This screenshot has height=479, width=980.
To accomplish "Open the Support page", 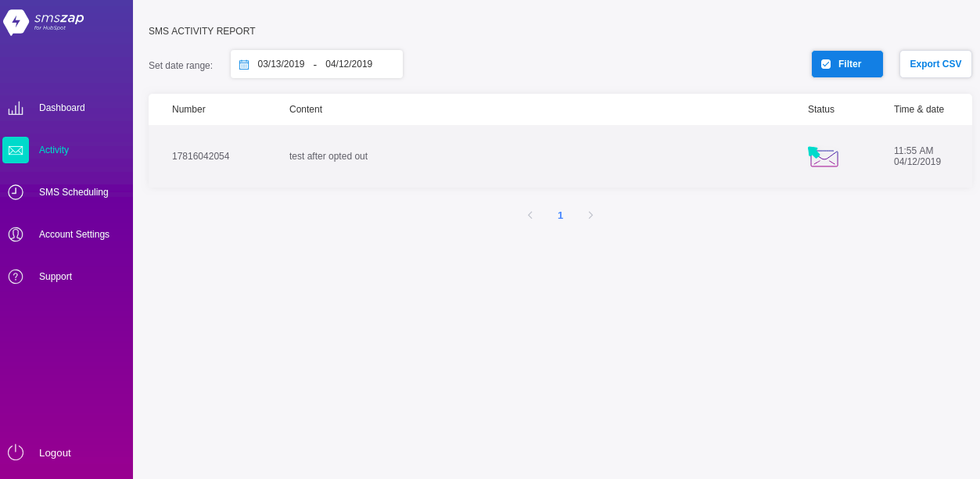I will point(56,277).
